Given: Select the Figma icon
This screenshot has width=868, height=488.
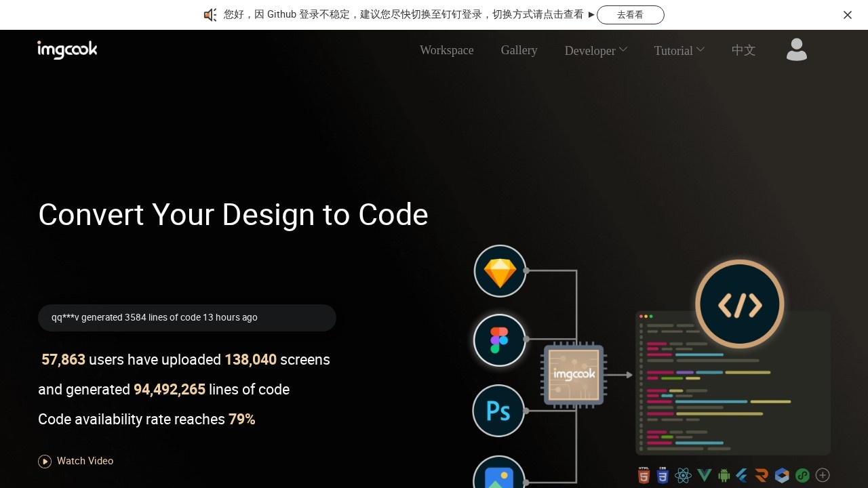Looking at the screenshot, I should pos(500,340).
